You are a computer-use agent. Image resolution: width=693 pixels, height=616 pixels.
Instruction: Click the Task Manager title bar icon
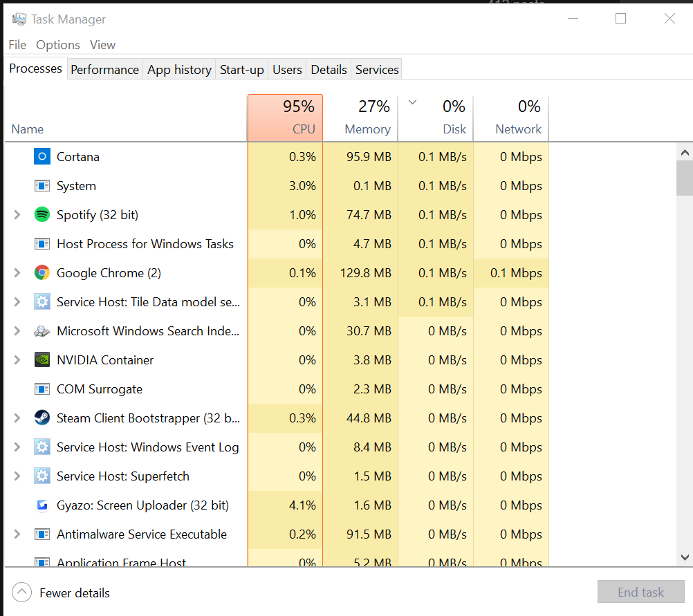pyautogui.click(x=19, y=19)
